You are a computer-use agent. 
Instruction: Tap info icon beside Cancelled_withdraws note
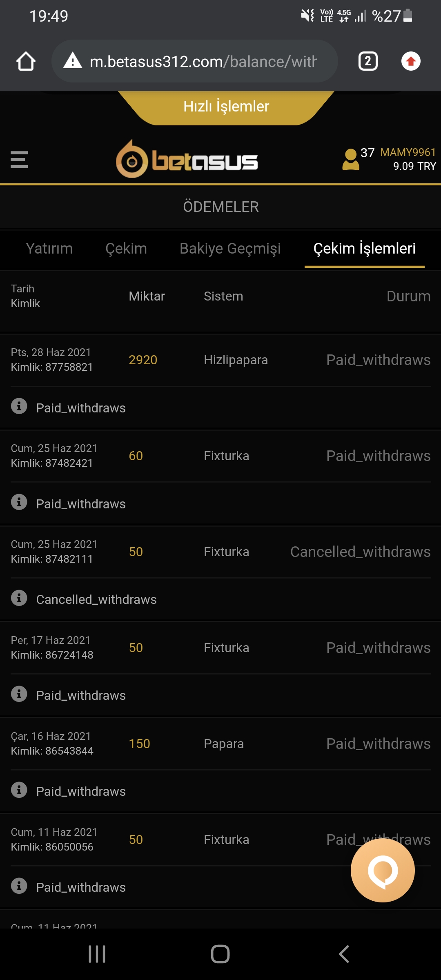tap(19, 598)
